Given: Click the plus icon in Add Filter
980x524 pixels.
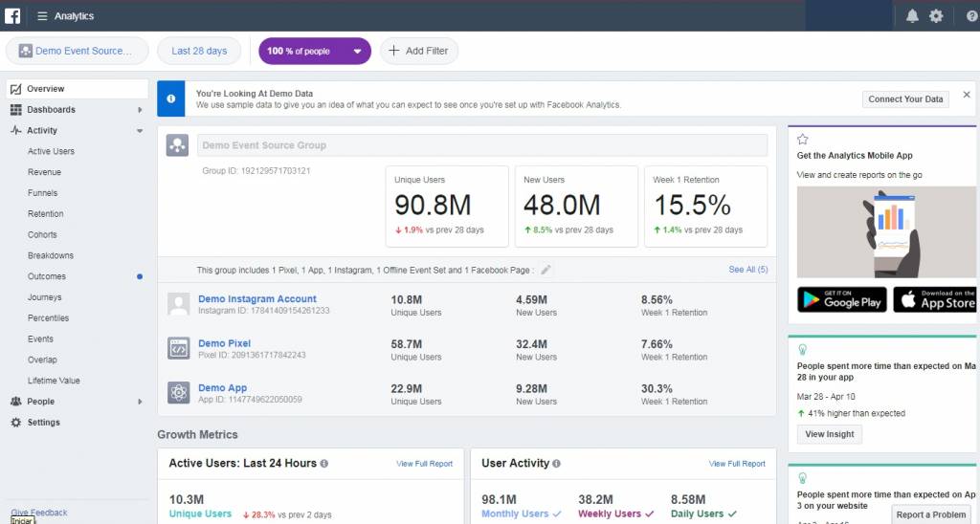Looking at the screenshot, I should (x=393, y=51).
